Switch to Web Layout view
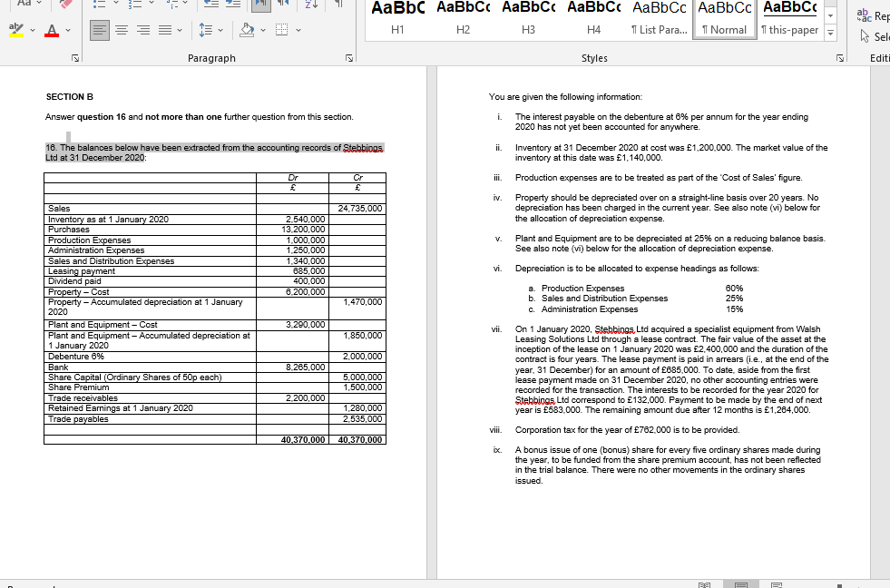Image resolution: width=890 pixels, height=588 pixels. [777, 584]
